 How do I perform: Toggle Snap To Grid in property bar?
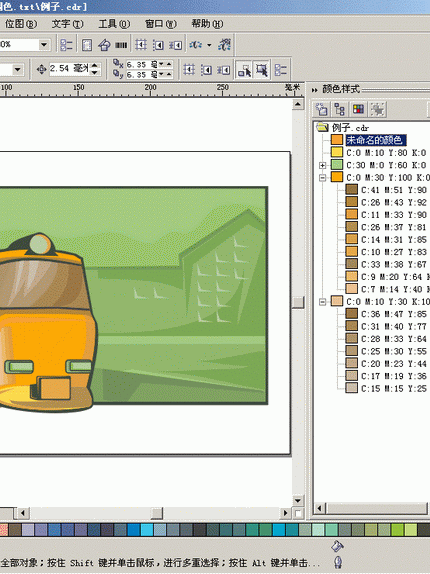189,70
